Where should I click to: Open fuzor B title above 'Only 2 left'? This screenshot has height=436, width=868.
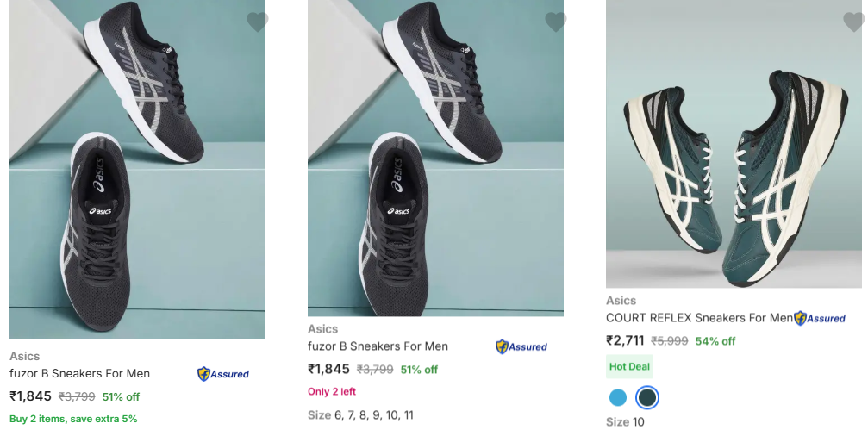click(378, 346)
